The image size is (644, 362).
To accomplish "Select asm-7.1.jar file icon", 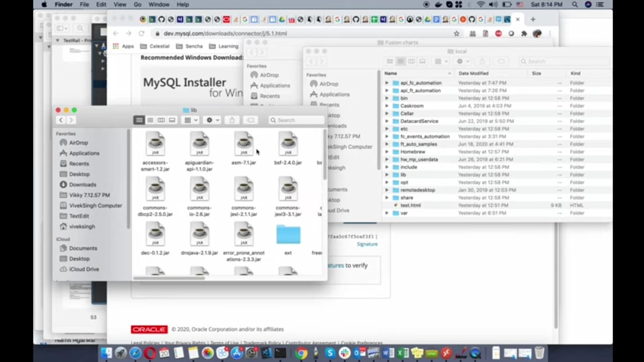I will pos(244,144).
